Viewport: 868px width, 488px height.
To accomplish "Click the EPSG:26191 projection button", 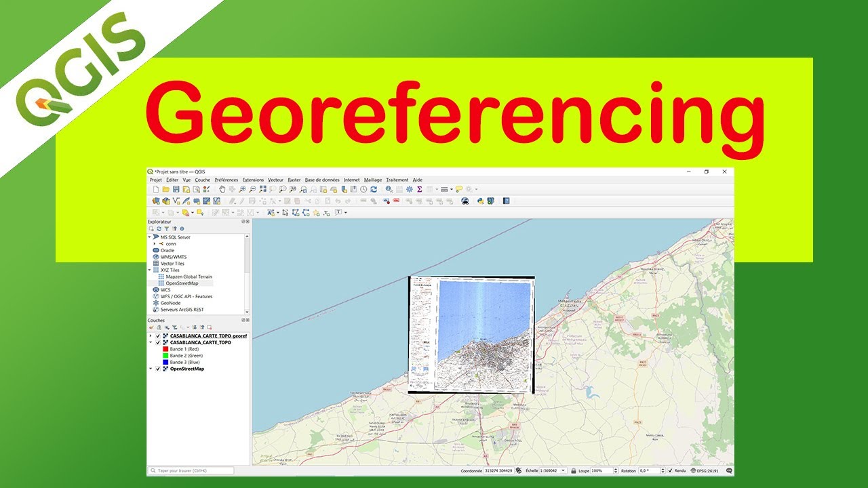I will coord(705,470).
